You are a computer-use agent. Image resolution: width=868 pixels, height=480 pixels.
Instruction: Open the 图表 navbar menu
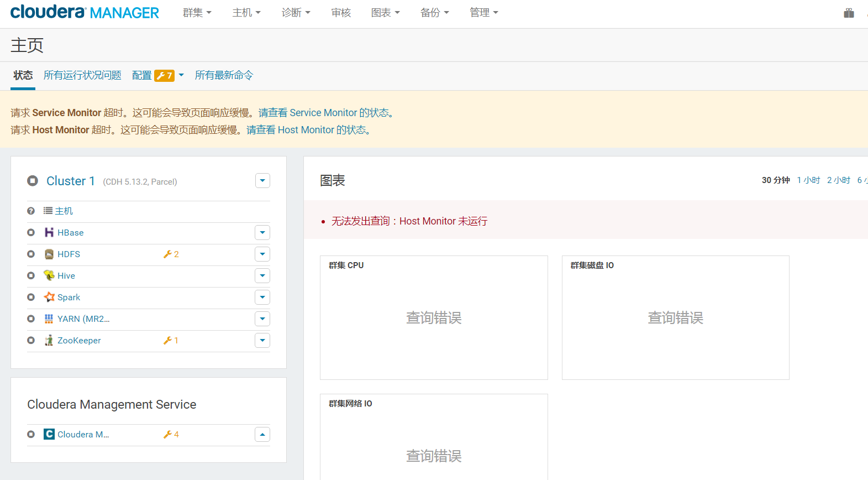[386, 13]
